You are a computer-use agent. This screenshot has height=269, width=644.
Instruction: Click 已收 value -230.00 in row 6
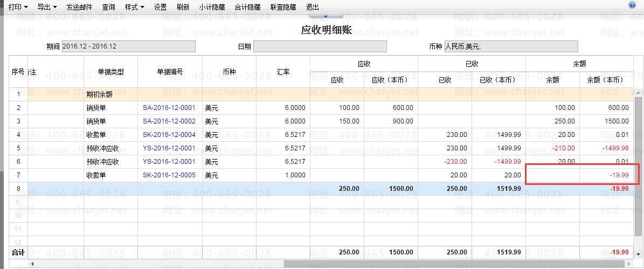tap(455, 161)
